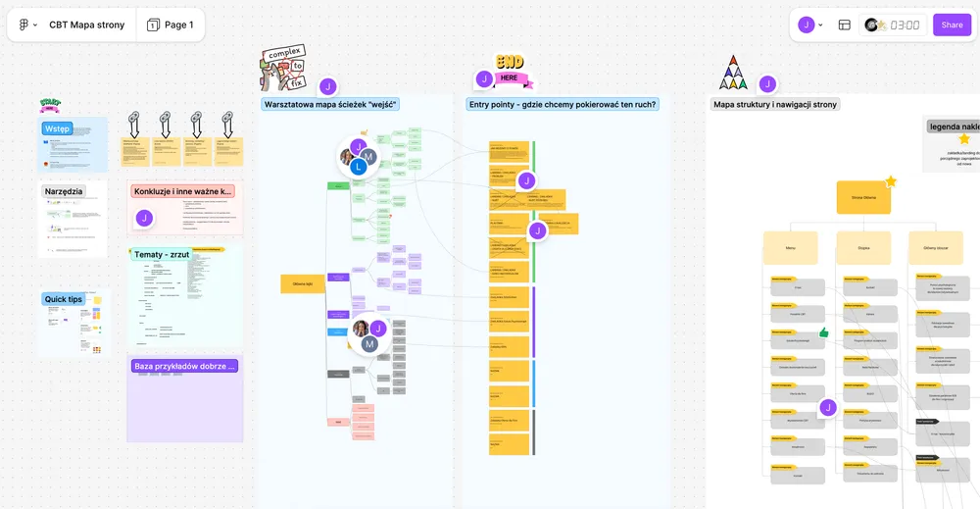Select the section title Entry pointy - gdzie chcemy pokierować
This screenshot has height=509, width=980.
tap(563, 104)
